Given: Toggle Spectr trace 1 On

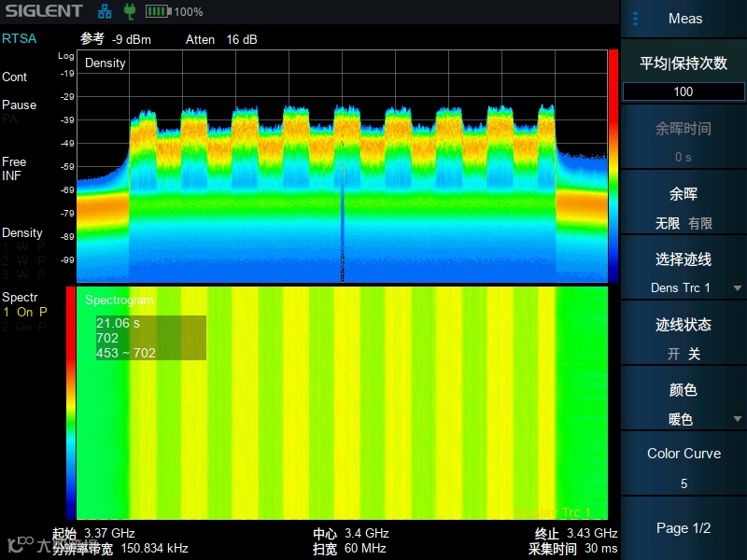Looking at the screenshot, I should 25,312.
